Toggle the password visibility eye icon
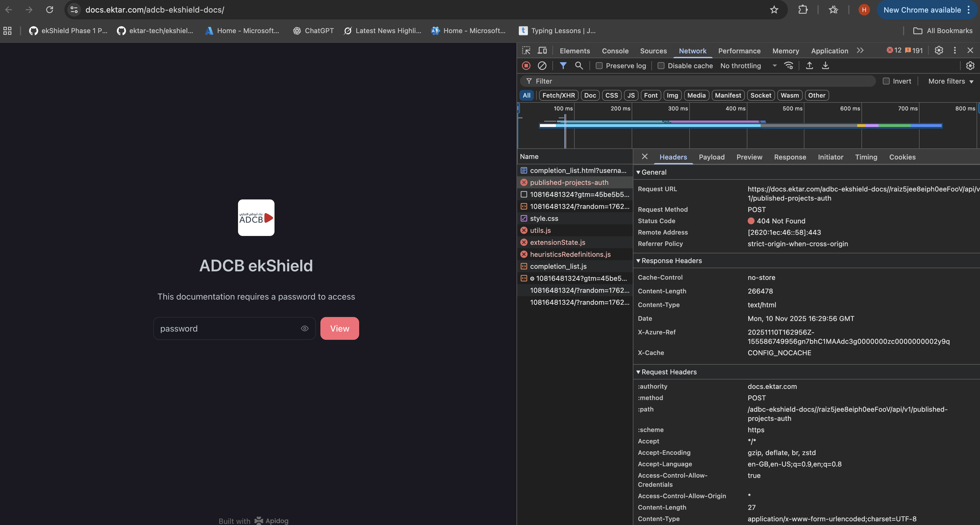The image size is (980, 525). tap(304, 328)
